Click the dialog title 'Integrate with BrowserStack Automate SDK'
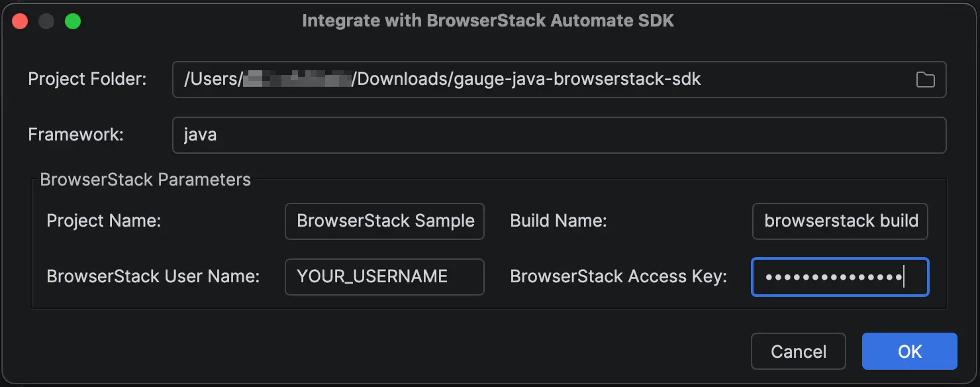The image size is (980, 387). [x=488, y=21]
